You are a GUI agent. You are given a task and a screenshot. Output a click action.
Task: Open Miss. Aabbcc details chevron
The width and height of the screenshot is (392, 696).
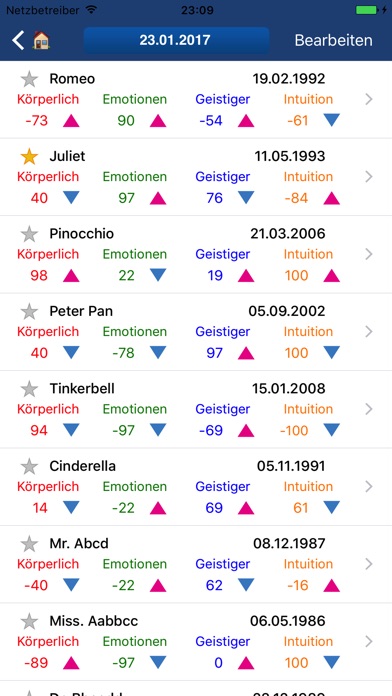pyautogui.click(x=368, y=641)
